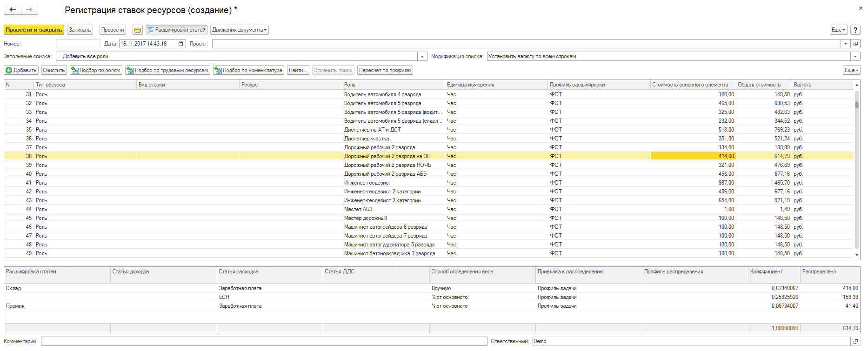Click highlighted cost cell 414,00
868x351 pixels.
(693, 156)
